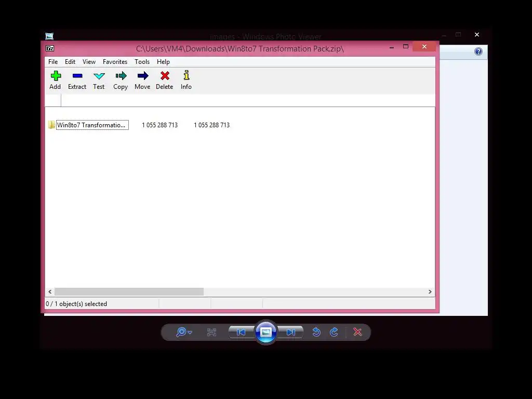Select the Win8to7 Transformatio... folder
Screen dimensions: 532x399
pyautogui.click(x=92, y=125)
